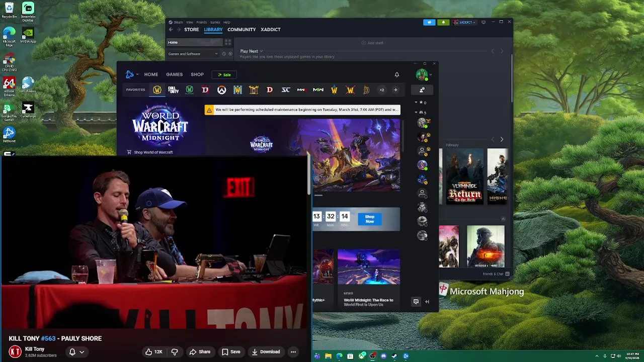Like the Kill Tony video

point(153,352)
